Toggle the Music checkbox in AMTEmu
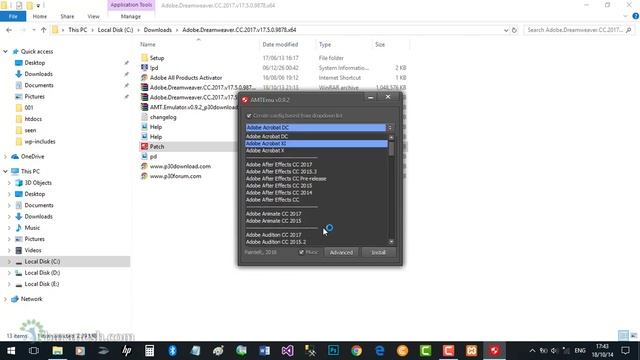 [x=301, y=252]
